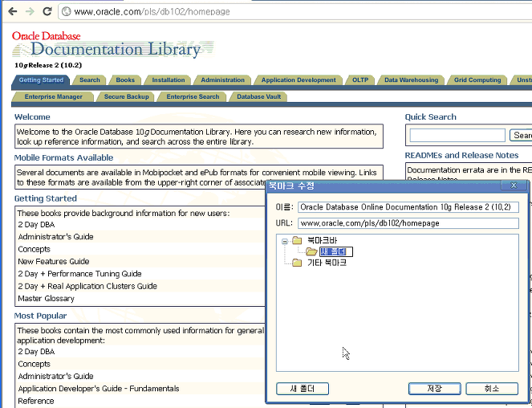Click the Quick Search button
This screenshot has height=408, width=532.
click(x=521, y=135)
